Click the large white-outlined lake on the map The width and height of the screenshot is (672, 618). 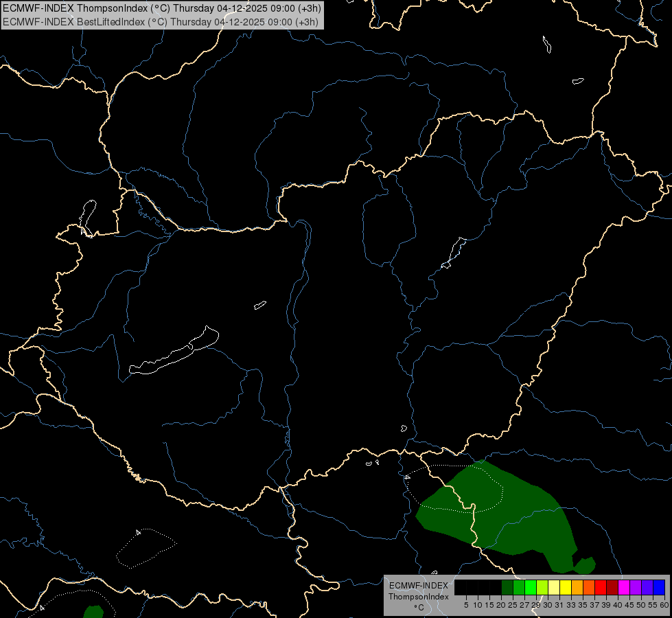175,350
